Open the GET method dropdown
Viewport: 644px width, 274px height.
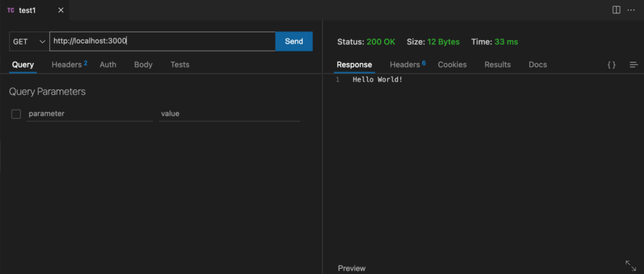pyautogui.click(x=29, y=41)
